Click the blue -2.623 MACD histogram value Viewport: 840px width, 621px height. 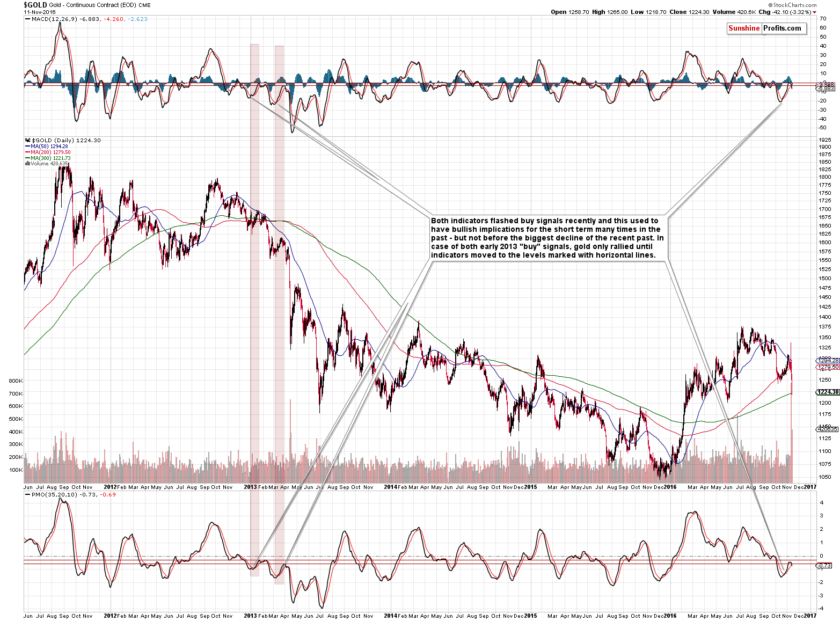coord(137,19)
